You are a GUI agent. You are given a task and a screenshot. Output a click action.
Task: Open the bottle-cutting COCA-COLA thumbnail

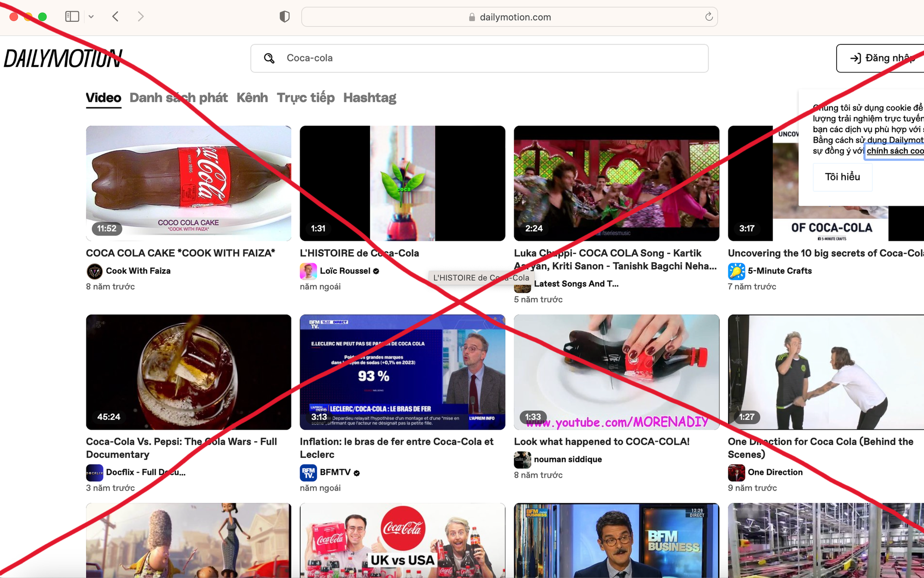point(616,372)
